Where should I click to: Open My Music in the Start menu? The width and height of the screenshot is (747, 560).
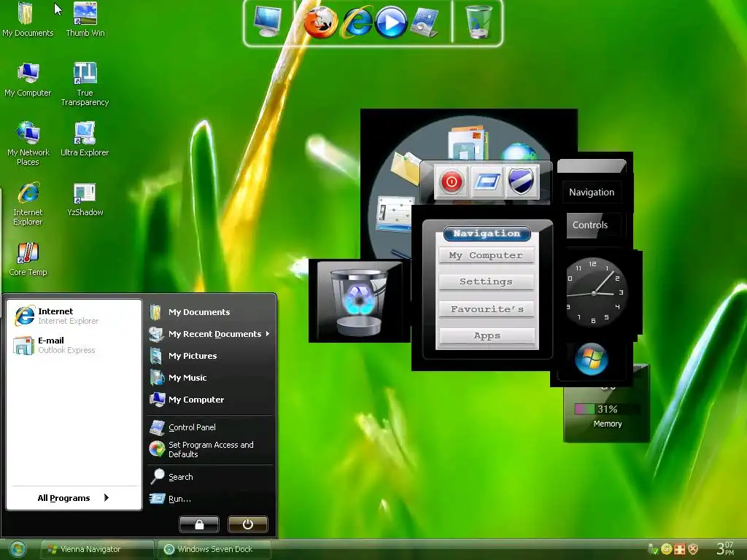[209, 378]
